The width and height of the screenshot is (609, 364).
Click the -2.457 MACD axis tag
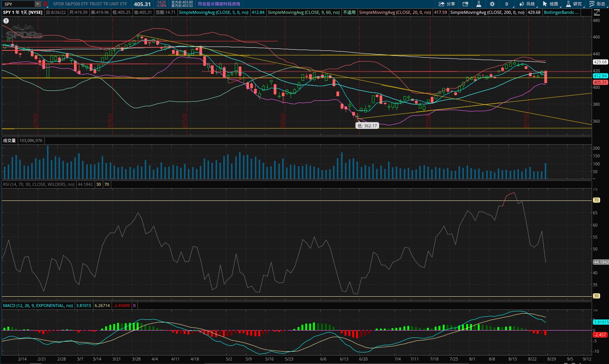pos(600,335)
